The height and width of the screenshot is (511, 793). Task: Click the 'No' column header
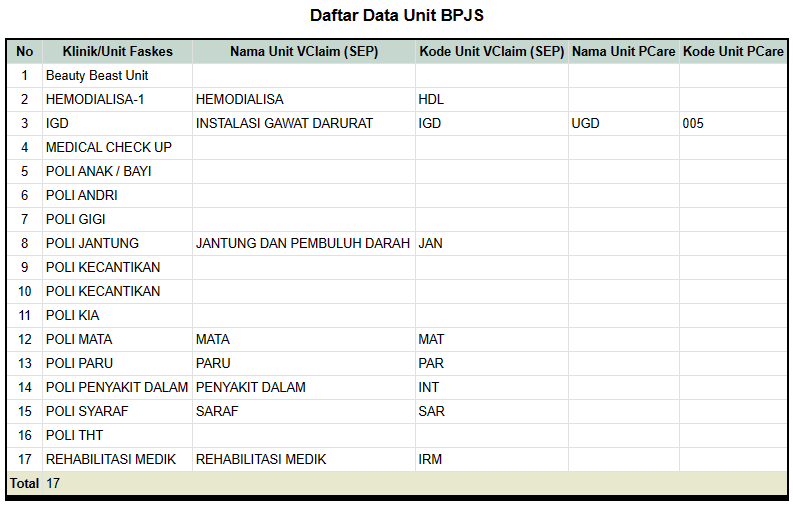(x=24, y=52)
